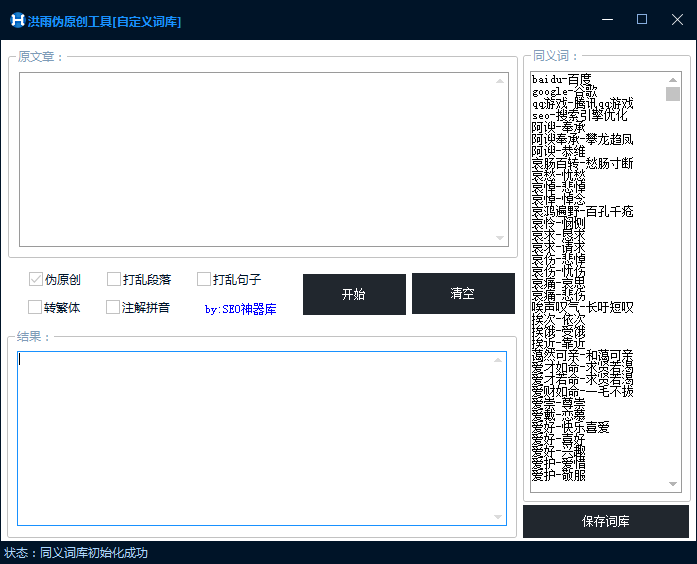
Task: Click the 同义词库初始化成功 status text
Action: click(x=94, y=553)
